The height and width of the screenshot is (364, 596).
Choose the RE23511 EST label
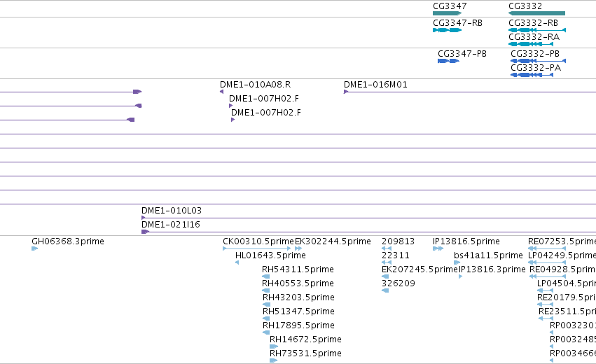[x=567, y=311]
